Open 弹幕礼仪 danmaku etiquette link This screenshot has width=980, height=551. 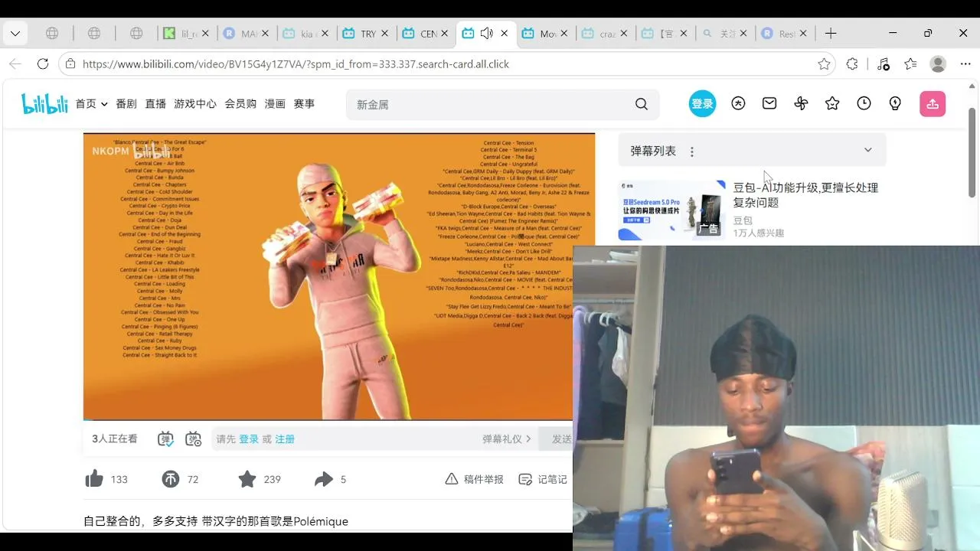coord(507,439)
